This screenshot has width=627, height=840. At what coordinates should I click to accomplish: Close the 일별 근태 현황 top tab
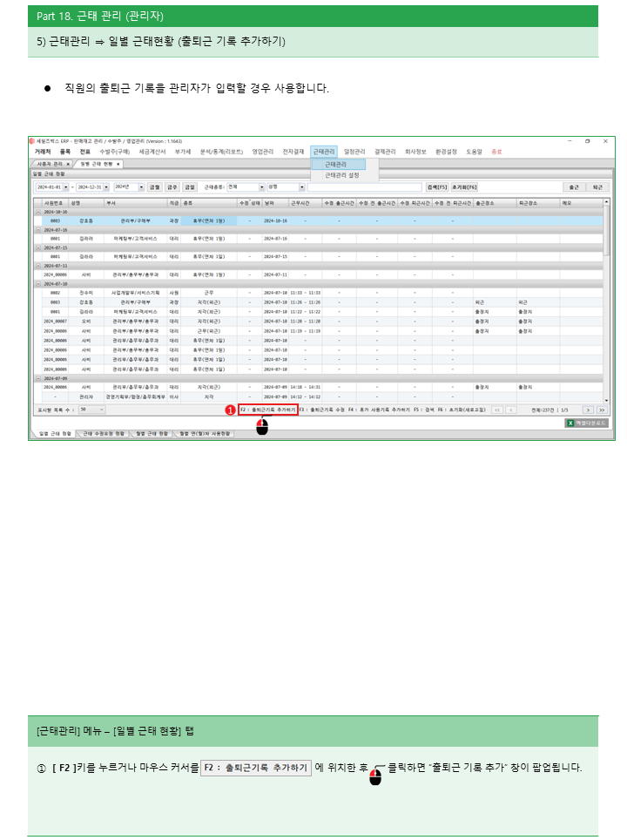coord(118,164)
